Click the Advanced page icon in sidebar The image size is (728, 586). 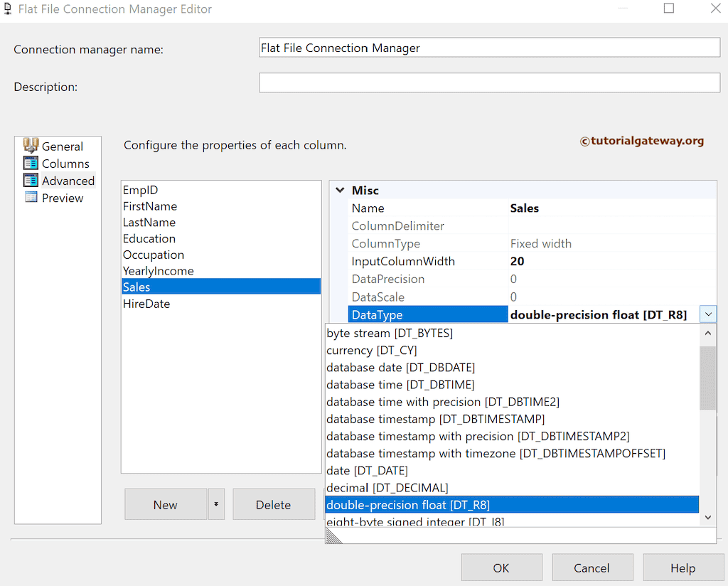pyautogui.click(x=32, y=181)
